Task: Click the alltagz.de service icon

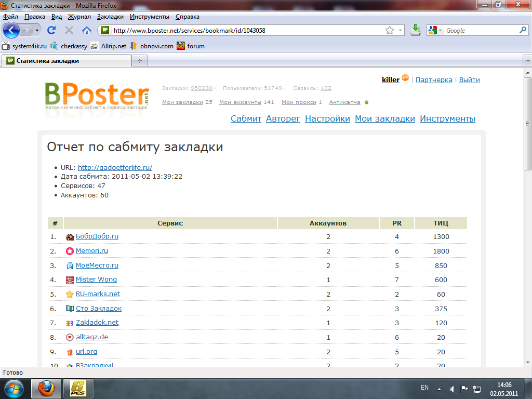Action: coord(70,337)
